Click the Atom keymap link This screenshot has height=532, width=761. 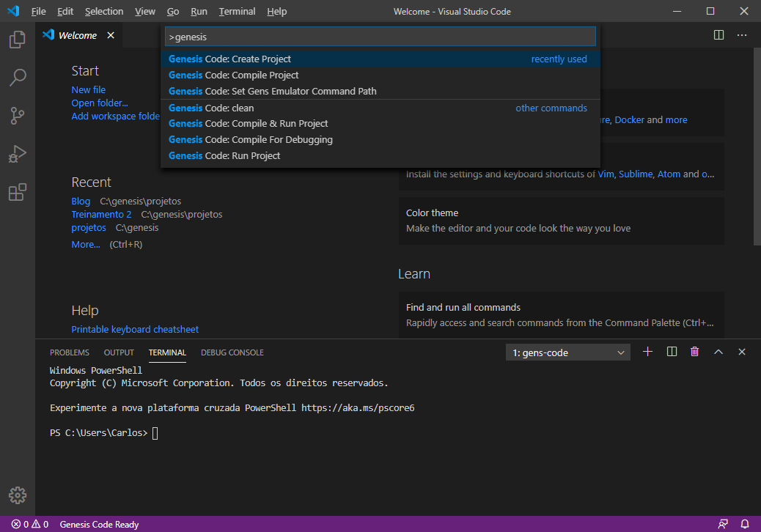(x=669, y=174)
